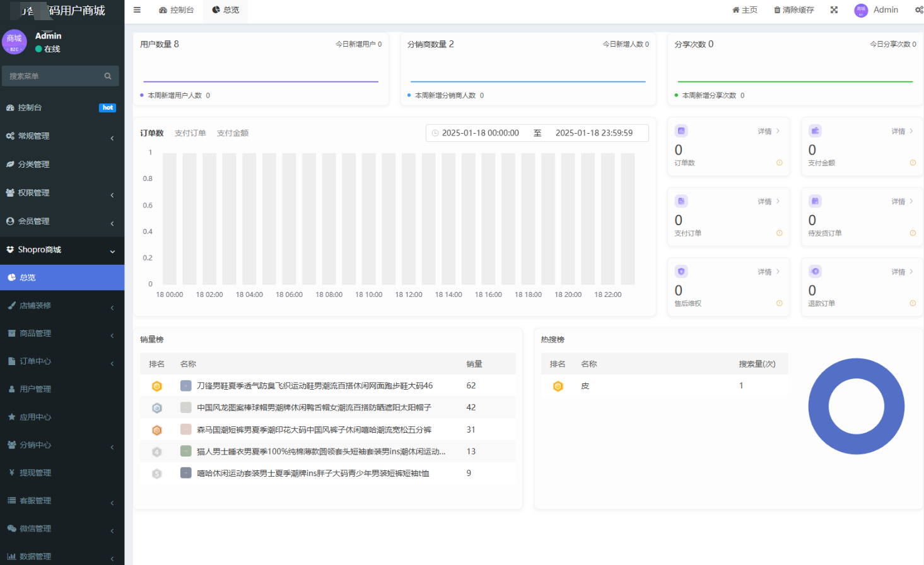Open 应用中心 sidebar item
The image size is (924, 565).
click(62, 417)
